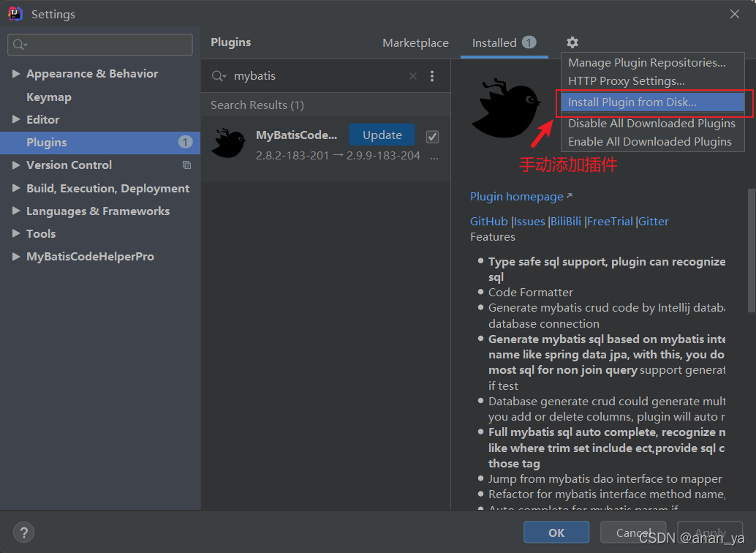
Task: Clear the mybatis search with the X icon
Action: click(x=412, y=76)
